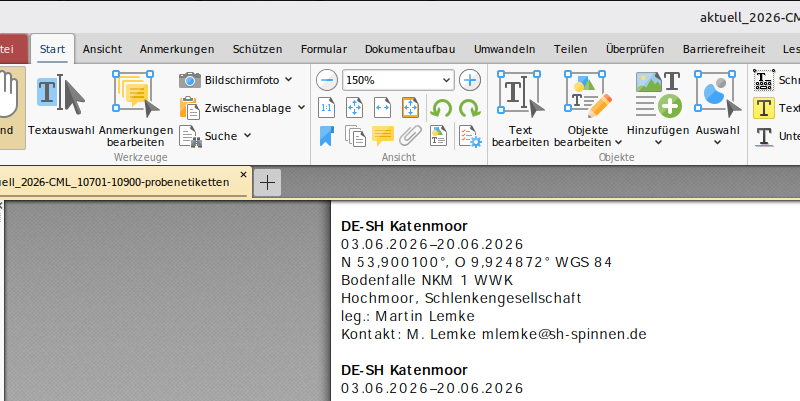This screenshot has width=800, height=401.
Task: Select the yellow text box tool icon
Action: click(764, 108)
